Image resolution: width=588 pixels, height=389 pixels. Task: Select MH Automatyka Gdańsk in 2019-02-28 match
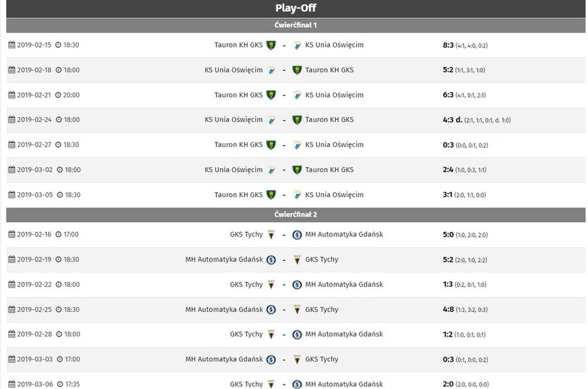point(344,334)
